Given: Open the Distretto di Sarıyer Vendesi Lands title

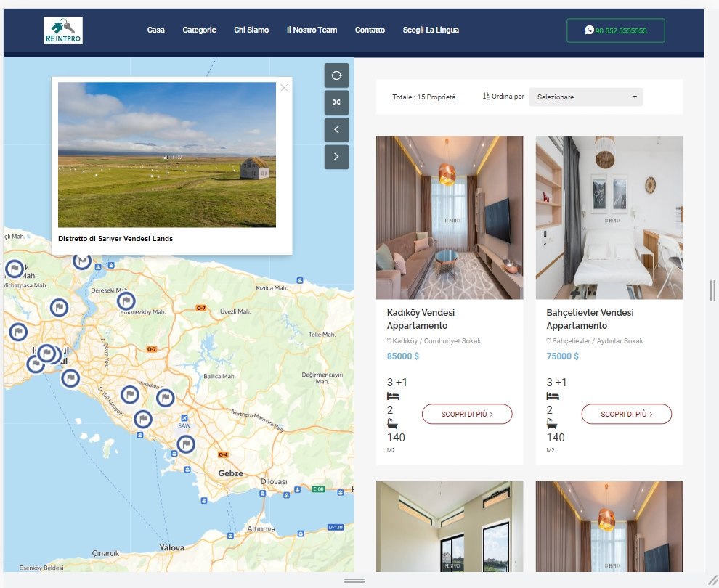Looking at the screenshot, I should (x=115, y=238).
